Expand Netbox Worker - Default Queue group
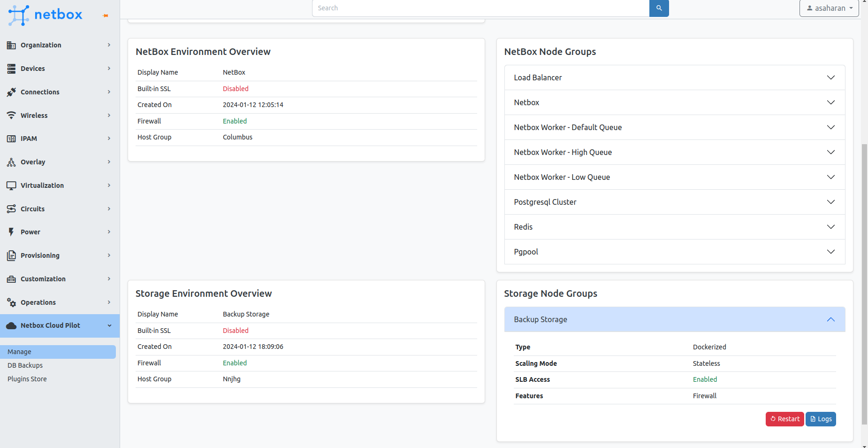The height and width of the screenshot is (448, 868). (675, 127)
